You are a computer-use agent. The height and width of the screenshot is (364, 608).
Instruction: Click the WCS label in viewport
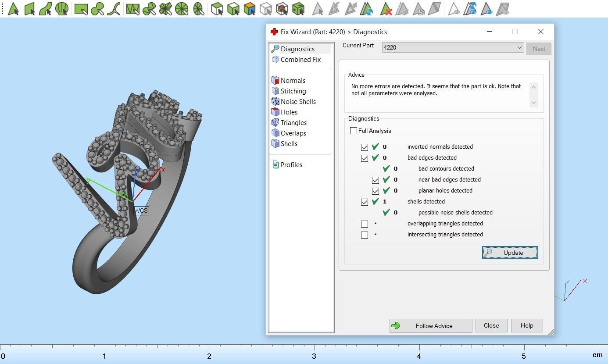[x=141, y=211]
